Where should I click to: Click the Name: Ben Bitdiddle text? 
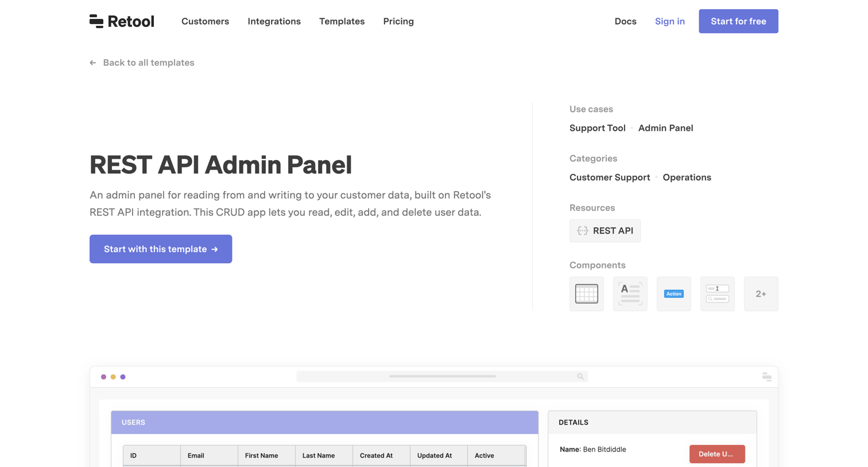[x=592, y=449]
